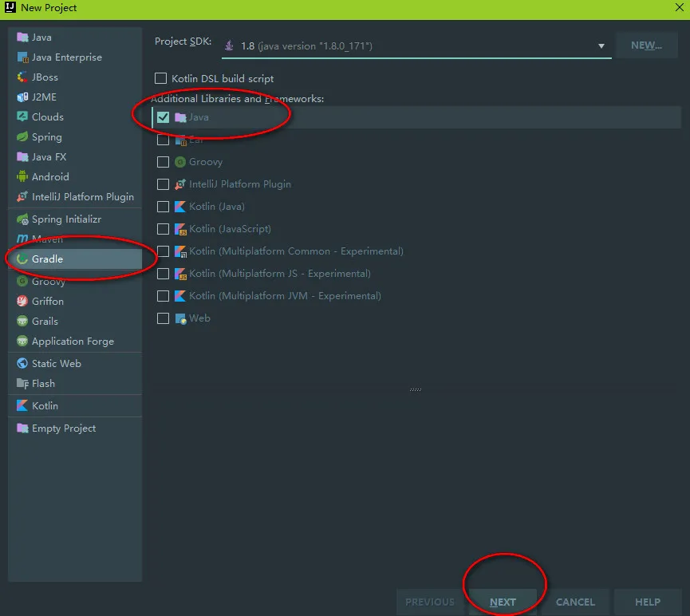Choose Spring Initializr icon
690x616 pixels.
[x=22, y=219]
